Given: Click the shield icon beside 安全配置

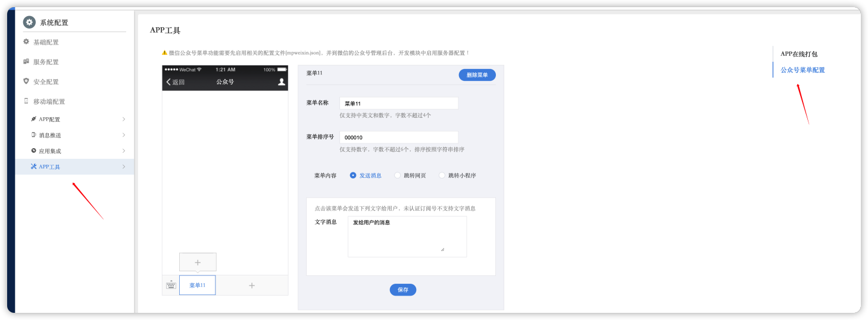Looking at the screenshot, I should pos(26,81).
